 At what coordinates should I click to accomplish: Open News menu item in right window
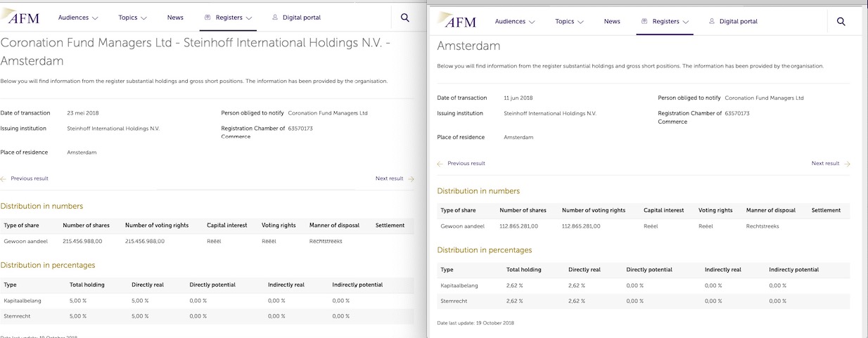pos(612,22)
